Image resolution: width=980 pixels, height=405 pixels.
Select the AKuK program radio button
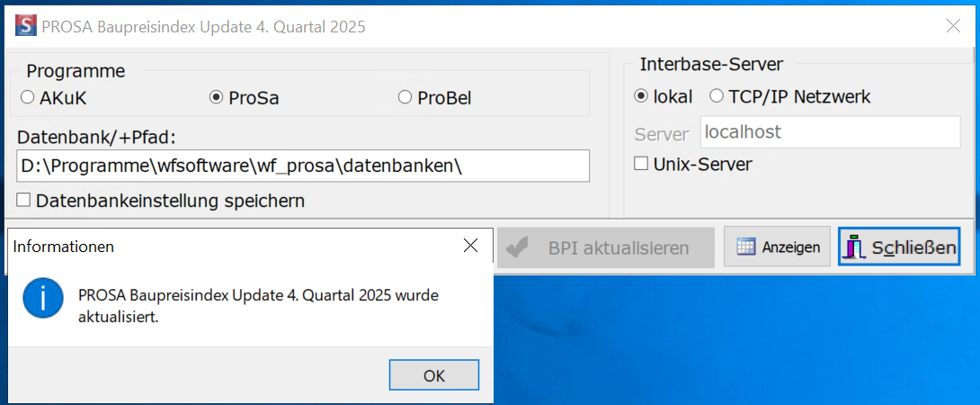click(27, 97)
